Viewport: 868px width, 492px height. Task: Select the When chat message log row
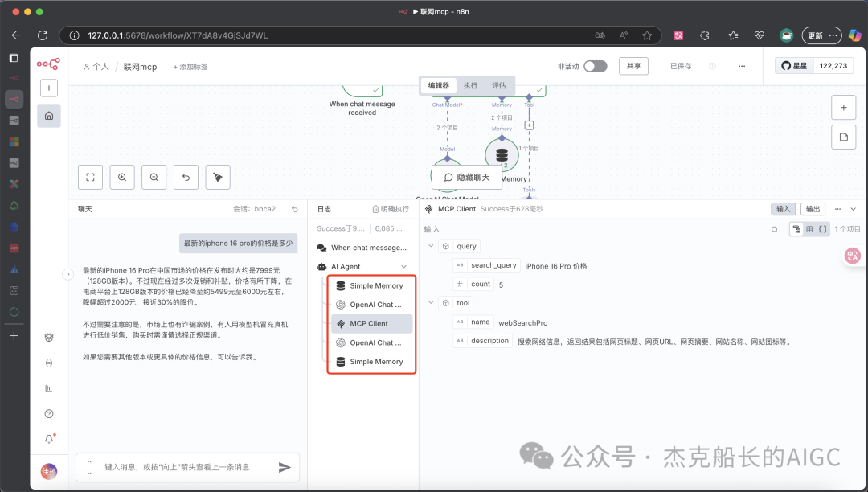362,248
